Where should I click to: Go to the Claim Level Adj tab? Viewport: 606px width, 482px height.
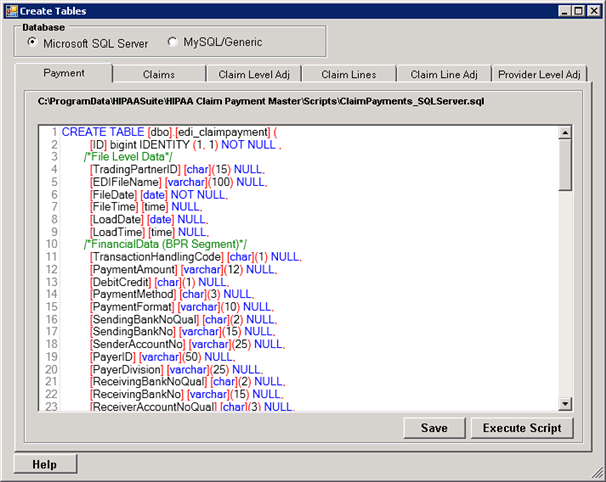(x=253, y=74)
